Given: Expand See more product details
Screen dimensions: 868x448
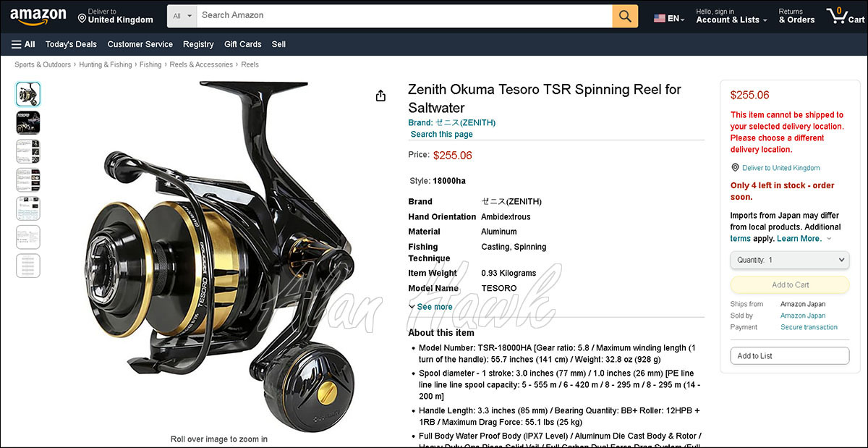Looking at the screenshot, I should 430,307.
